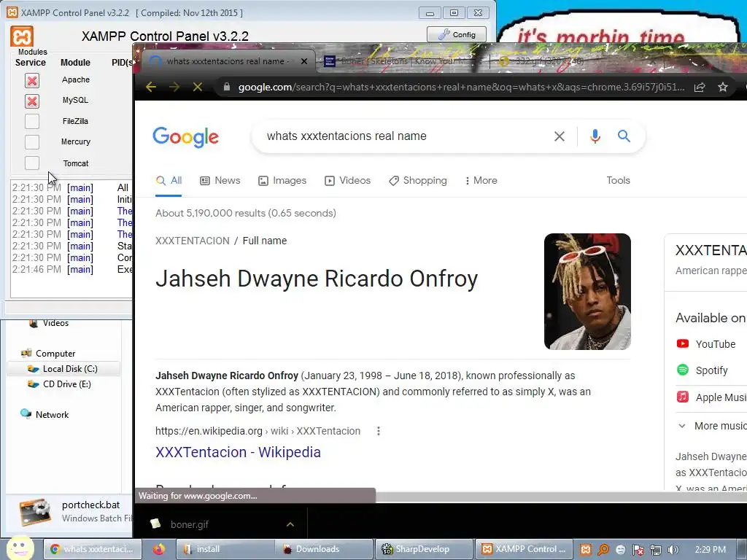The height and width of the screenshot is (560, 747).
Task: Click the site lock icon in the address bar
Action: pyautogui.click(x=227, y=87)
